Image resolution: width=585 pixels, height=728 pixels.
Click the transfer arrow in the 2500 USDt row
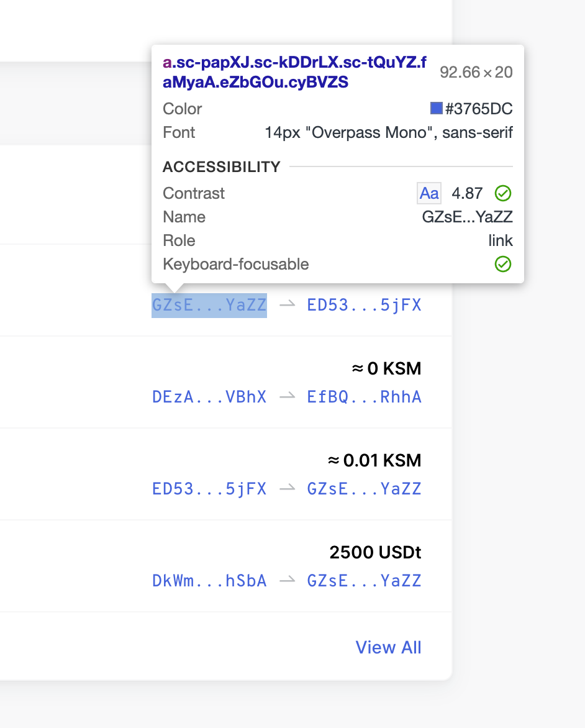pos(287,580)
